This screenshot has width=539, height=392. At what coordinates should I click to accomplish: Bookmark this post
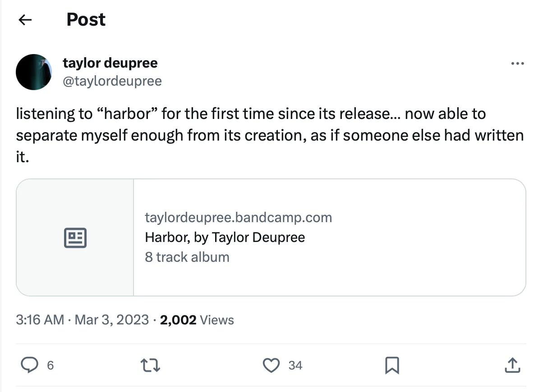pos(392,365)
